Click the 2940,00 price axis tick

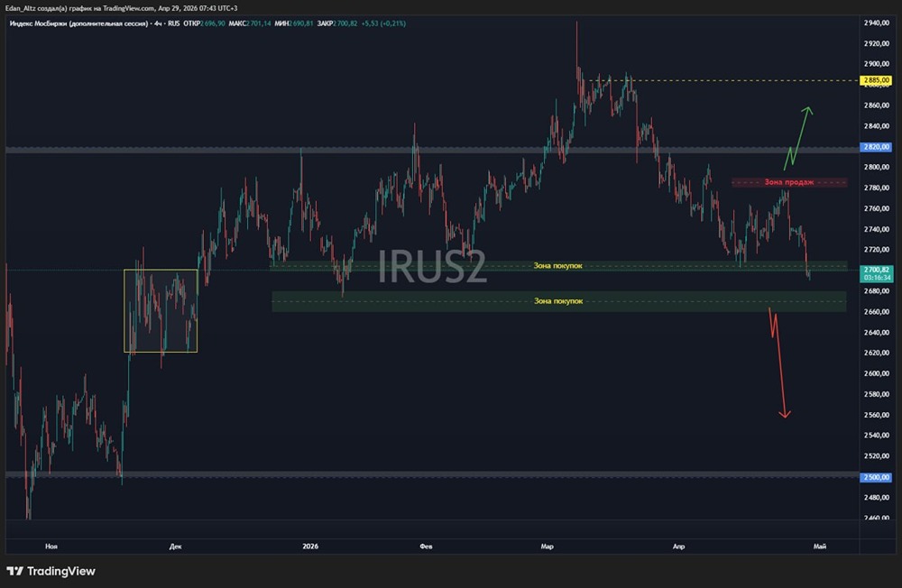876,23
